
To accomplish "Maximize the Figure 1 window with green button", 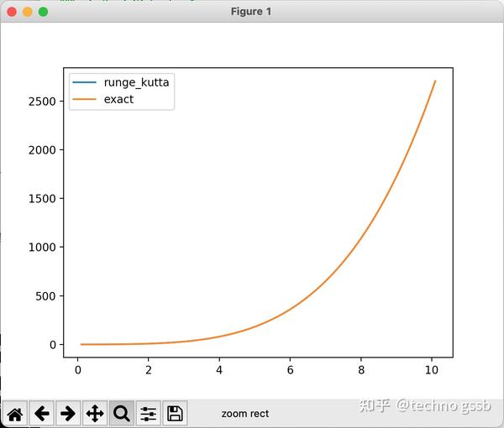I will [x=43, y=12].
